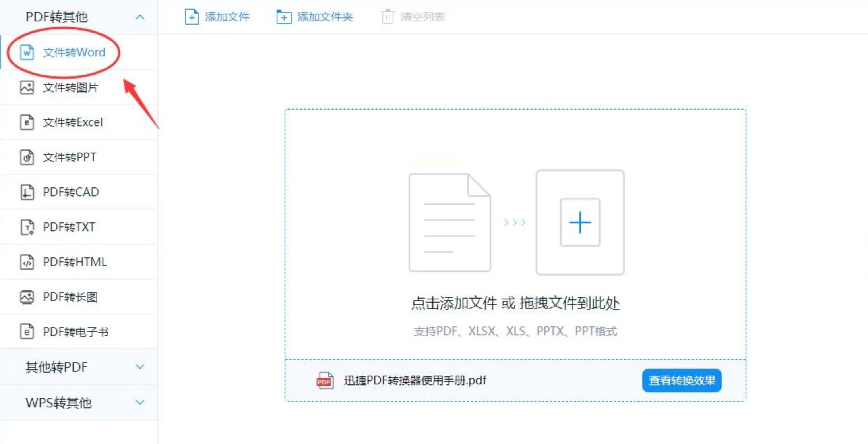The image size is (868, 444).
Task: Open the PDF转HTML conversion option
Action: pyautogui.click(x=75, y=262)
